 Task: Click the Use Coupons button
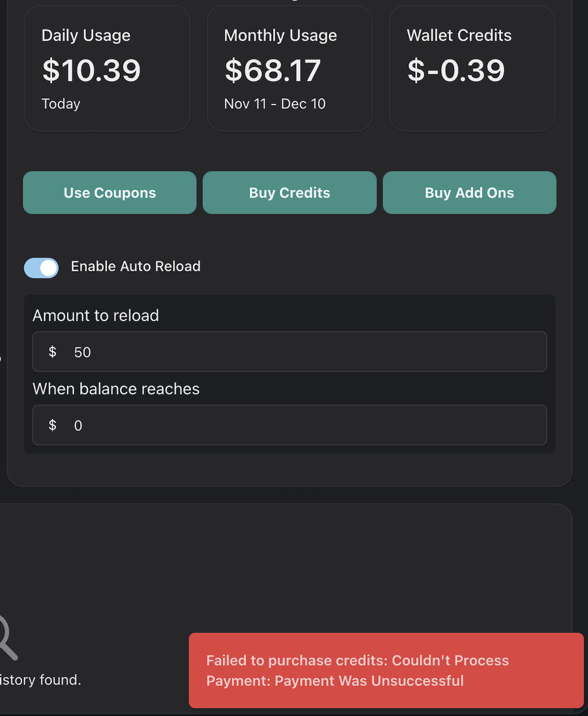(110, 192)
